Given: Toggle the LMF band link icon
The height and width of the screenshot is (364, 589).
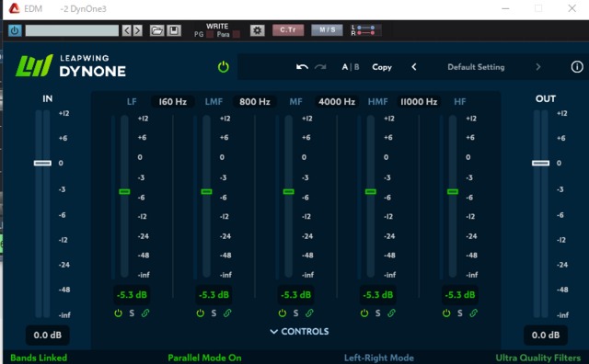Looking at the screenshot, I should pos(227,313).
